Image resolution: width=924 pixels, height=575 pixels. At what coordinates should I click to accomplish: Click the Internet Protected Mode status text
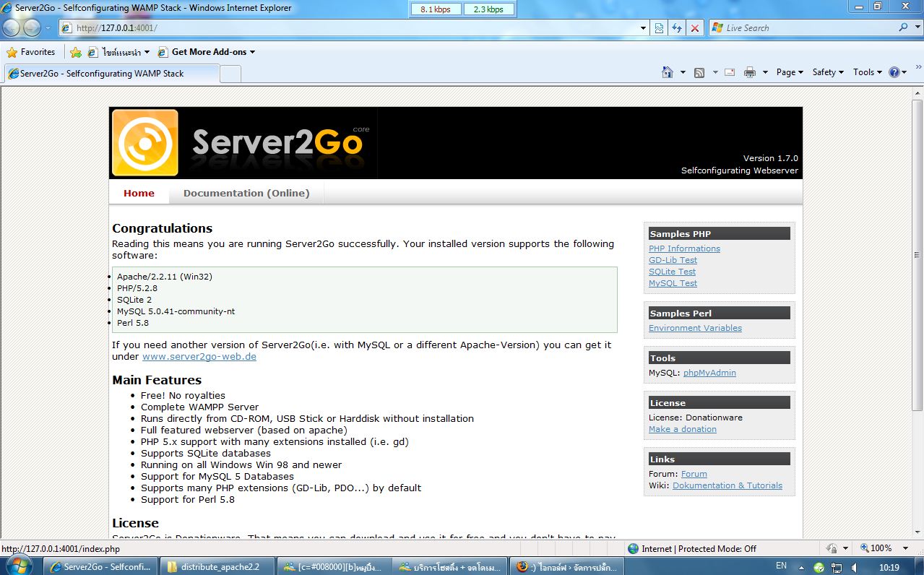point(699,549)
